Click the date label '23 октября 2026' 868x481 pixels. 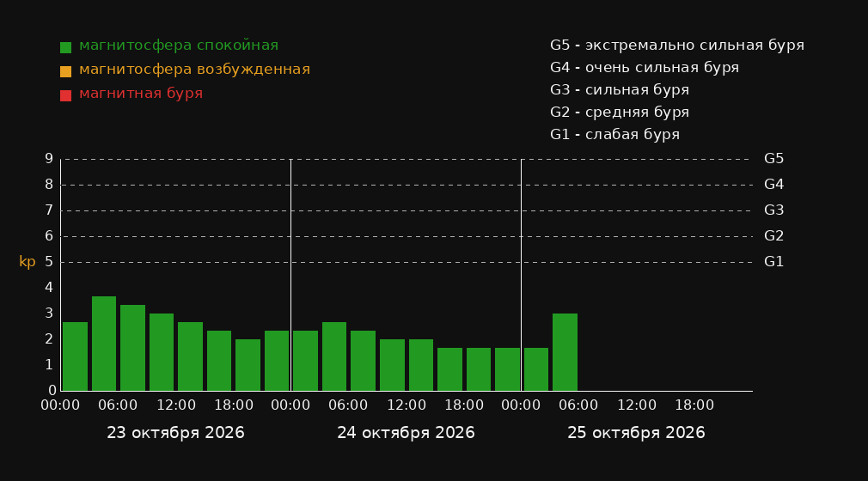175,433
